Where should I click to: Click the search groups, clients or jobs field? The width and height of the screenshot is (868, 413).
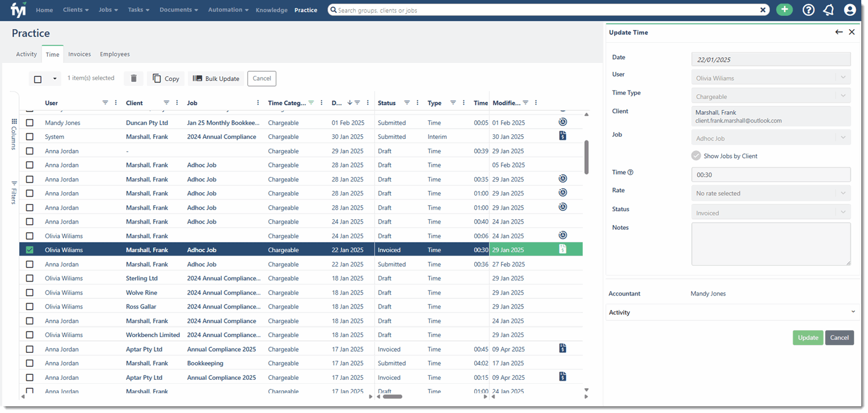click(547, 10)
